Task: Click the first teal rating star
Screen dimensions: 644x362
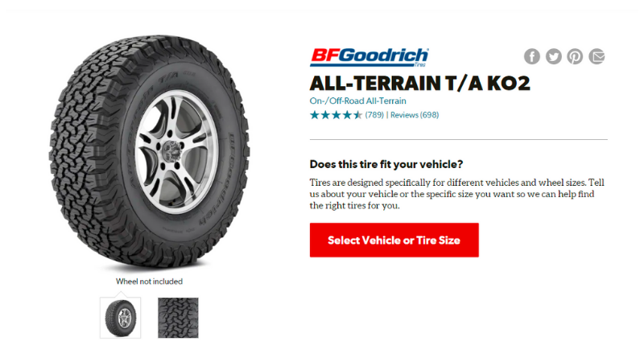Action: [315, 115]
